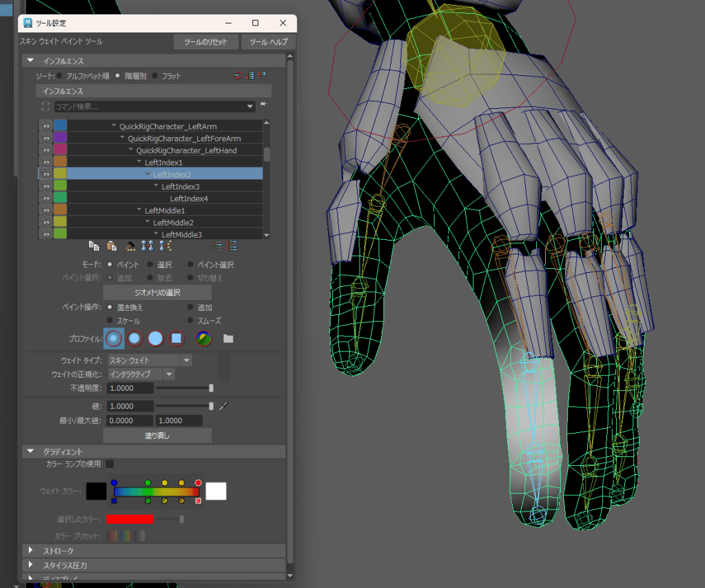Click the copy weights icon below influence list
Screen dimensions: 705x588
pos(94,245)
